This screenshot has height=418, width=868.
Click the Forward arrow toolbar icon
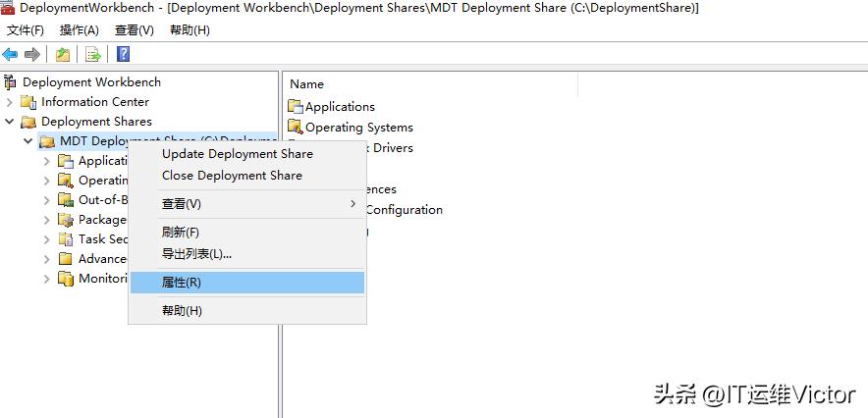[32, 54]
